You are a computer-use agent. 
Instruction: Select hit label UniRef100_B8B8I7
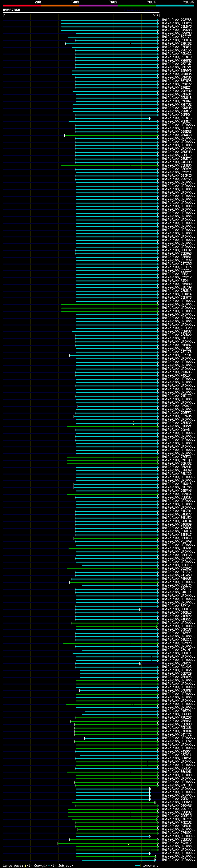(177, 609)
